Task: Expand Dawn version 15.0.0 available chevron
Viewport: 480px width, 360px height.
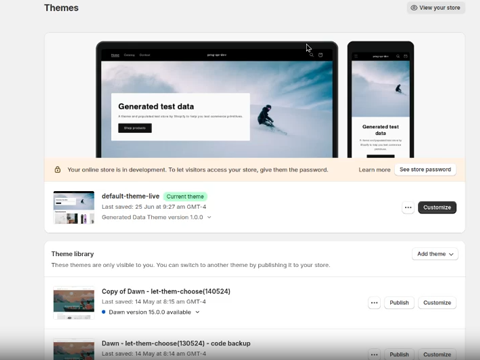Action: pos(197,312)
